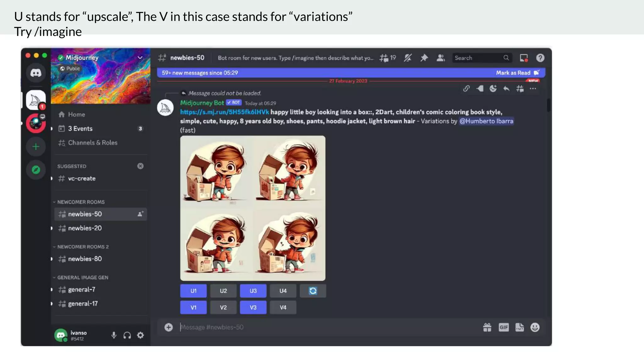
Task: Add a server with the plus icon
Action: [x=36, y=147]
